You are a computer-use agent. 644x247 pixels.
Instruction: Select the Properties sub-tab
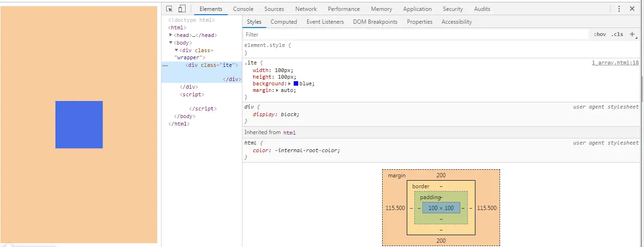[420, 22]
